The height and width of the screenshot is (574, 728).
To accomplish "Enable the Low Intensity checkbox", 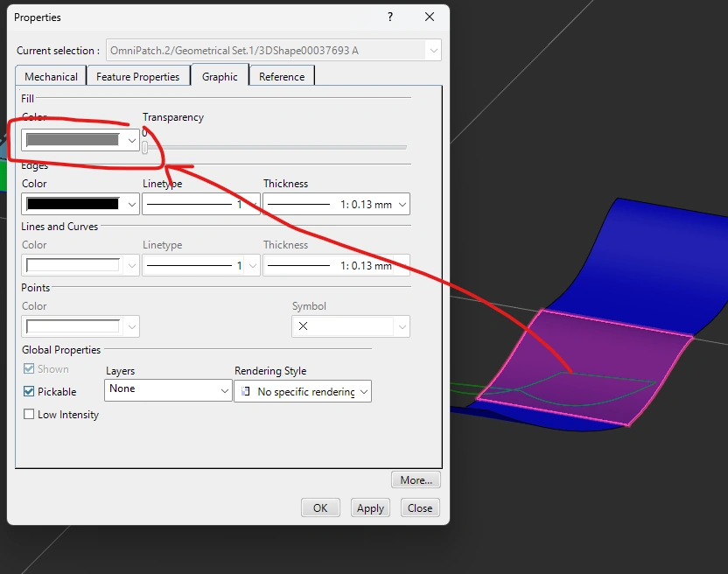I will (29, 414).
